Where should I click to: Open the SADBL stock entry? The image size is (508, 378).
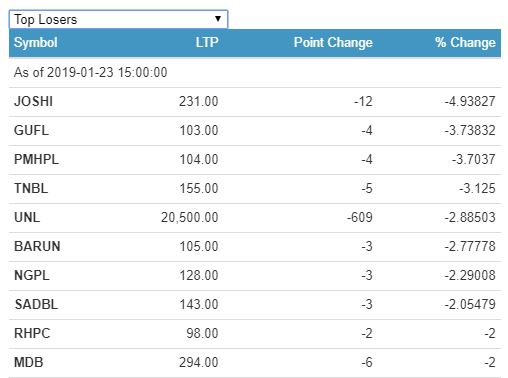point(36,304)
